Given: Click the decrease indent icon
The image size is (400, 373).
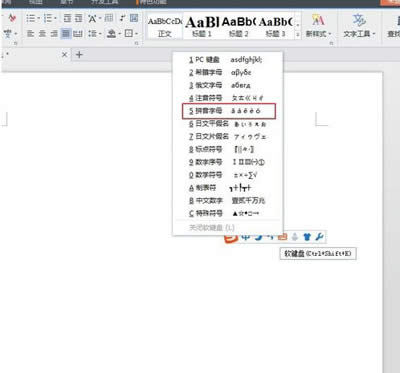Looking at the screenshot, I should (x=67, y=18).
